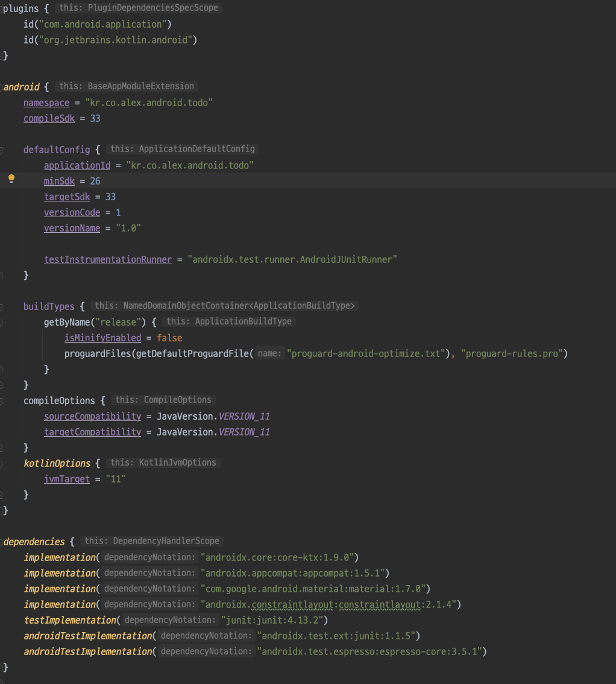Click the buildTypes keyword
Viewport: 616px width, 684px height.
click(x=49, y=306)
